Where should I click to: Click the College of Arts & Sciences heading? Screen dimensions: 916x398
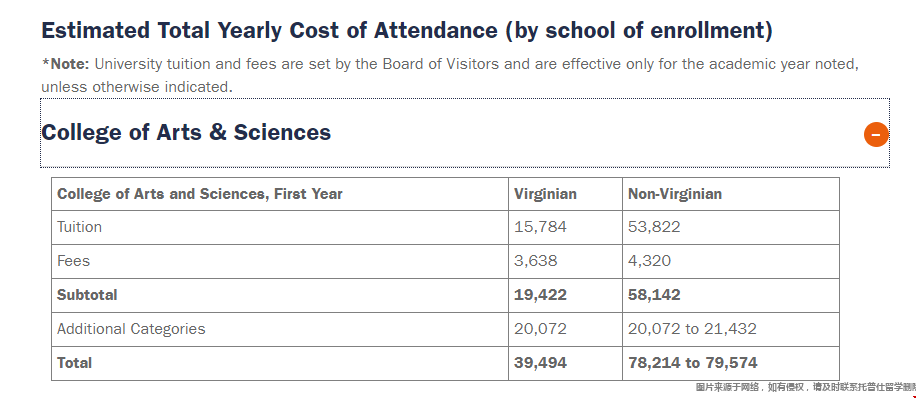186,133
